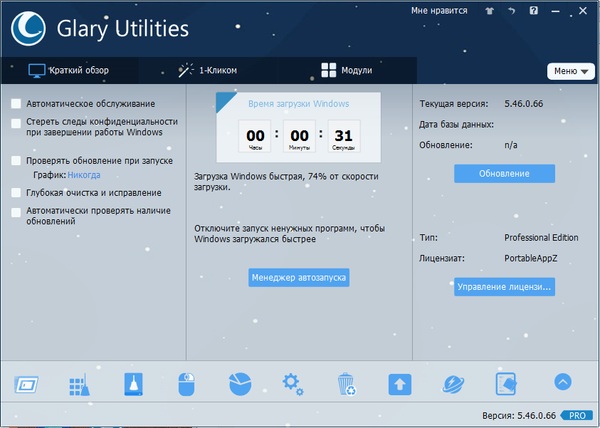
Task: Click the Менеджер автозапуска button
Action: [x=299, y=277]
